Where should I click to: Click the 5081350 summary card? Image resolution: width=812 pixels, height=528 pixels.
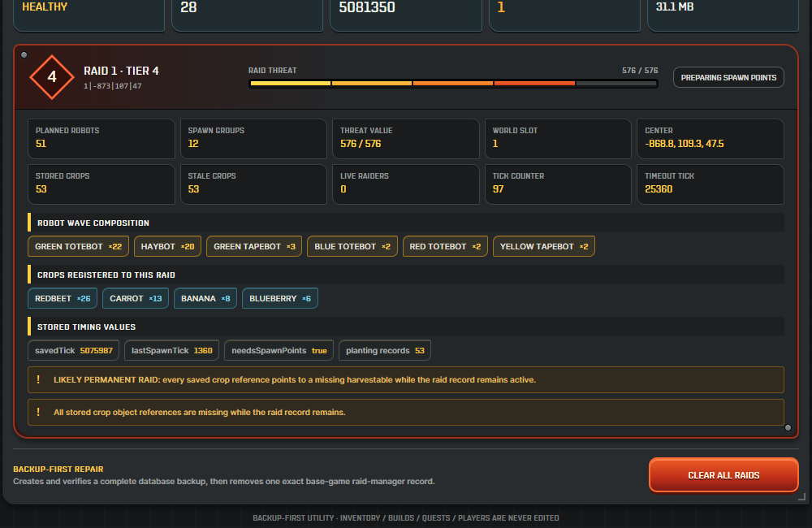tap(406, 14)
